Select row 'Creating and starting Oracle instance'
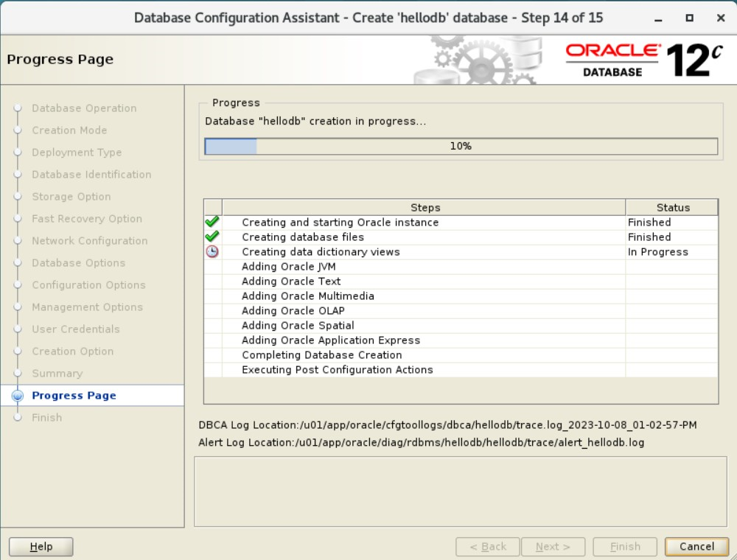Image resolution: width=737 pixels, height=560 pixels. coord(461,223)
